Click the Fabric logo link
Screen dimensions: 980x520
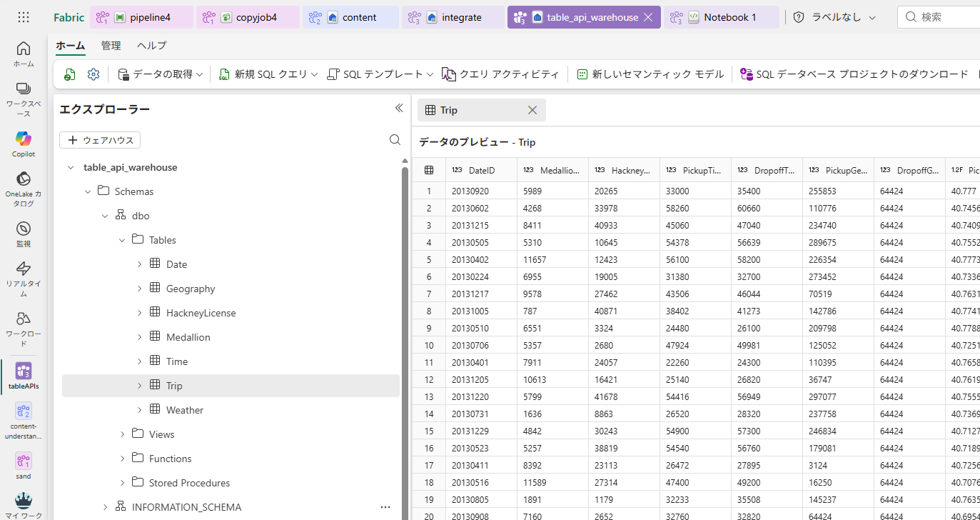[x=69, y=17]
